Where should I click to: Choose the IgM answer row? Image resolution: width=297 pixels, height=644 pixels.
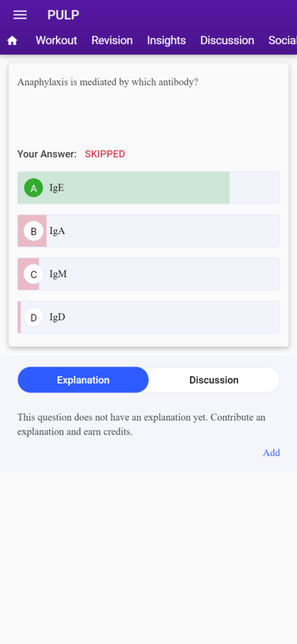(x=148, y=274)
